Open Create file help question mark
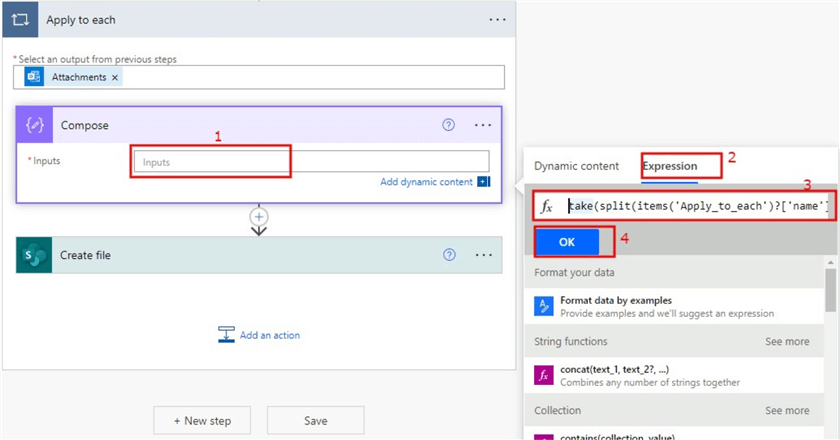 [x=449, y=255]
